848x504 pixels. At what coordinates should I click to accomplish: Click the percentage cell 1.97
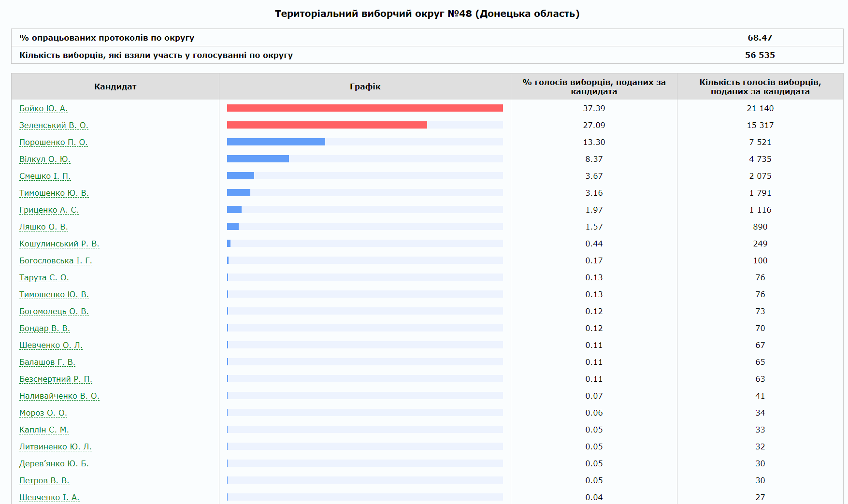pos(594,210)
